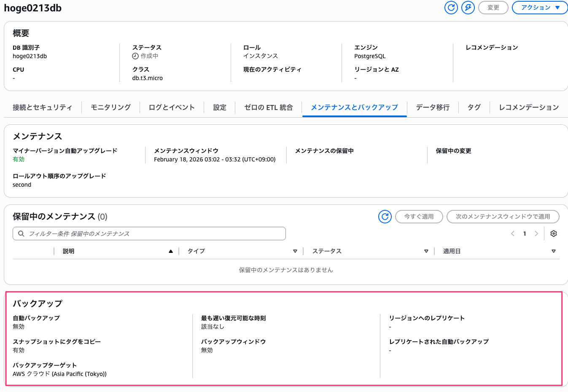Click the 変更 button

point(493,8)
